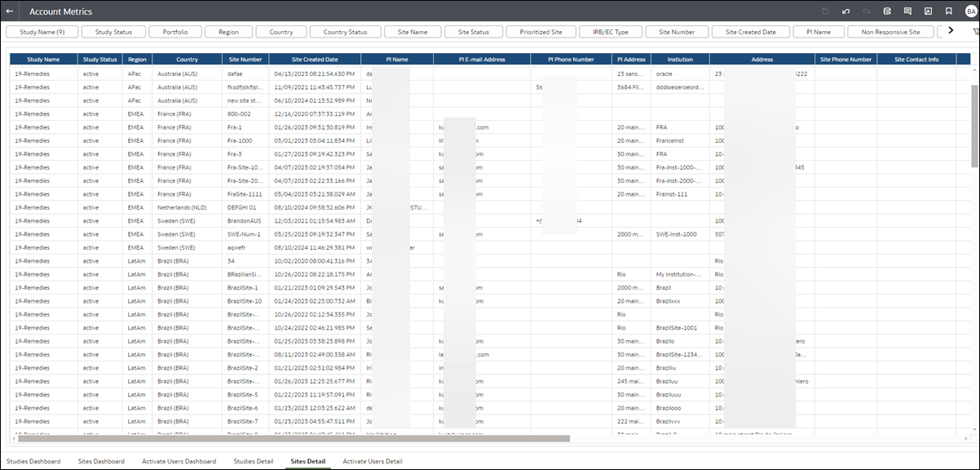Click site number cell 'BrandonAUS'
The height and width of the screenshot is (470, 980).
245,220
